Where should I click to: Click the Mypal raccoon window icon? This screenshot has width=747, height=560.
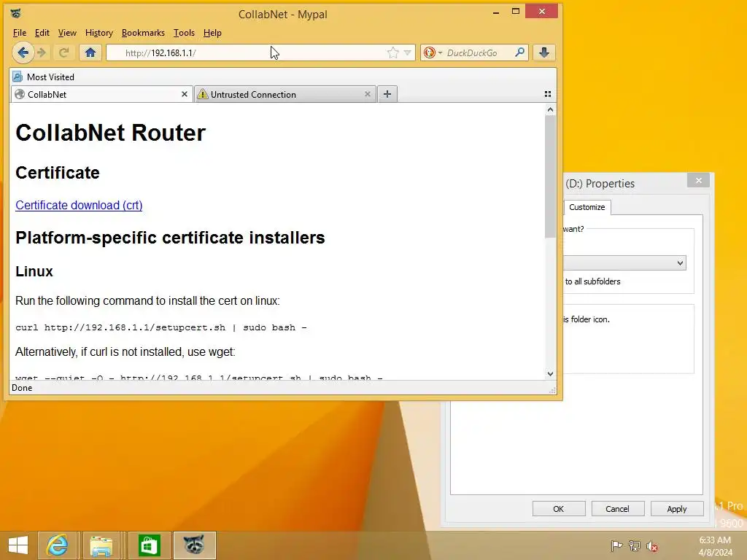[16, 13]
